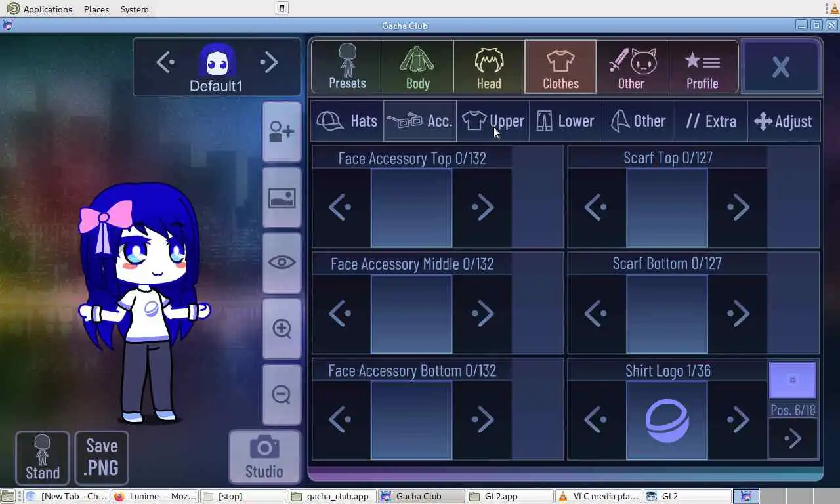The height and width of the screenshot is (504, 840).
Task: Open the background image icon
Action: [x=282, y=197]
